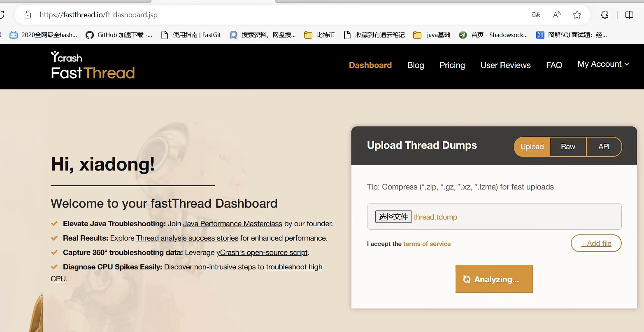Image resolution: width=644 pixels, height=332 pixels.
Task: Open the troubleshoot high CPU link
Action: (294, 267)
